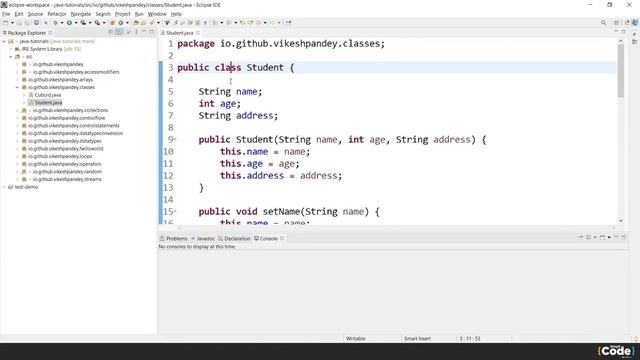Minimize the Package Explorer panel
Image resolution: width=640 pixels, height=360 pixels.
coord(144,32)
